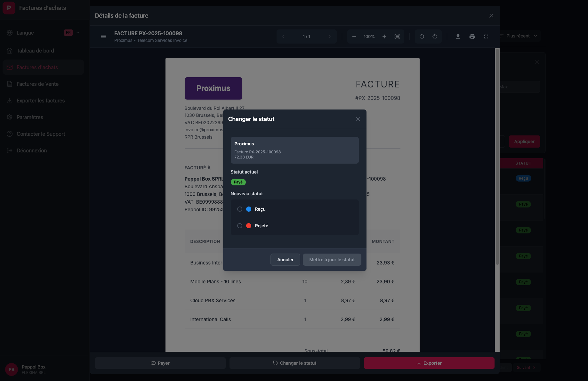
Task: Click the Suivant pagination link
Action: [526, 368]
